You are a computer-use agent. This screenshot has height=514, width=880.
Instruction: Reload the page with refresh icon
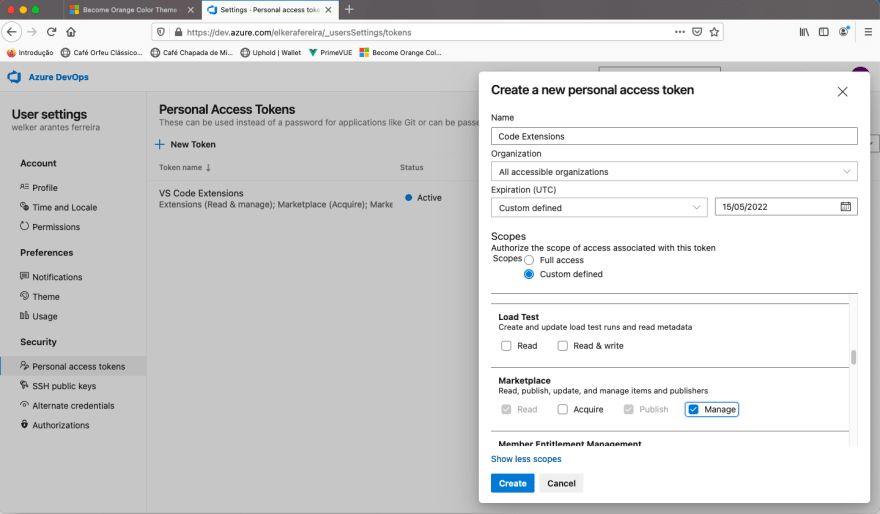52,32
